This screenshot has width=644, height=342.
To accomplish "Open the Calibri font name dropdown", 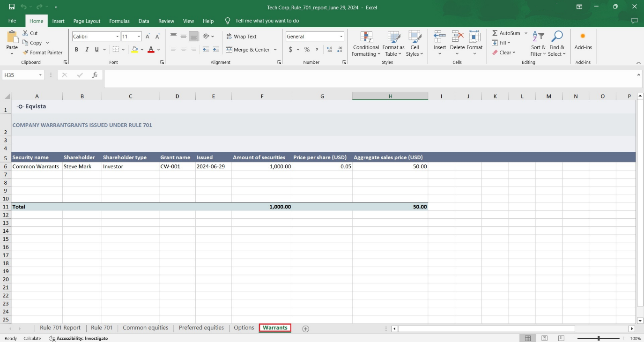I will tap(117, 37).
